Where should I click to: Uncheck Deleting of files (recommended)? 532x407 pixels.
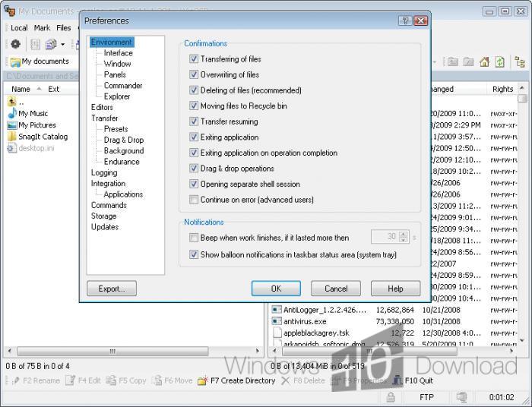point(193,90)
